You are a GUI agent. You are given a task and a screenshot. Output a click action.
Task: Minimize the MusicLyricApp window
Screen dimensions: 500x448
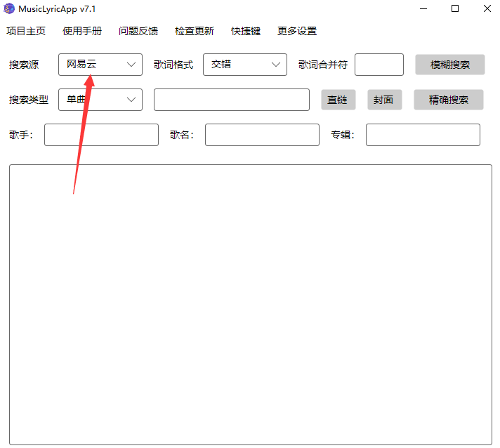(x=423, y=8)
